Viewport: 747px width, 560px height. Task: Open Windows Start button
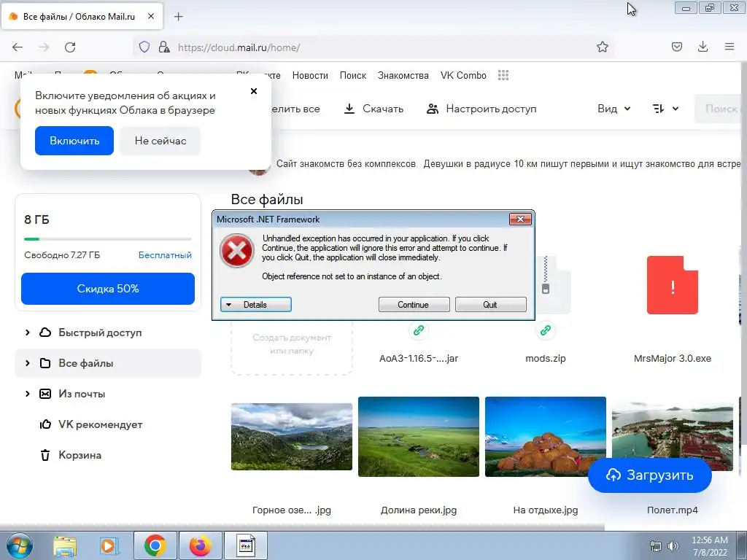(x=20, y=545)
